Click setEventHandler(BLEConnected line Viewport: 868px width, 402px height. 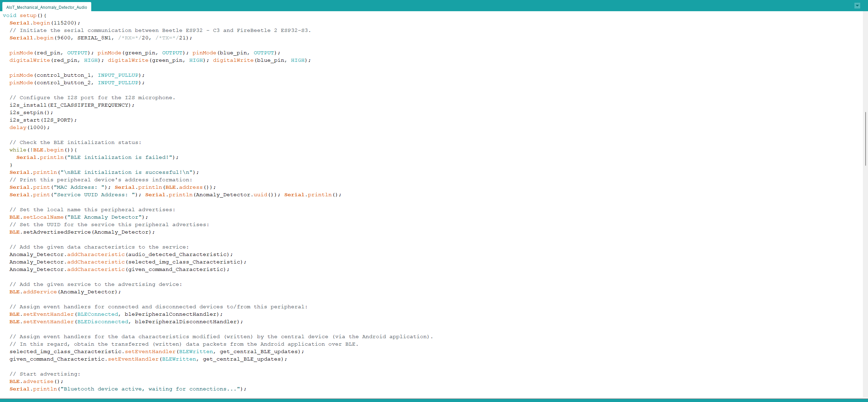116,314
